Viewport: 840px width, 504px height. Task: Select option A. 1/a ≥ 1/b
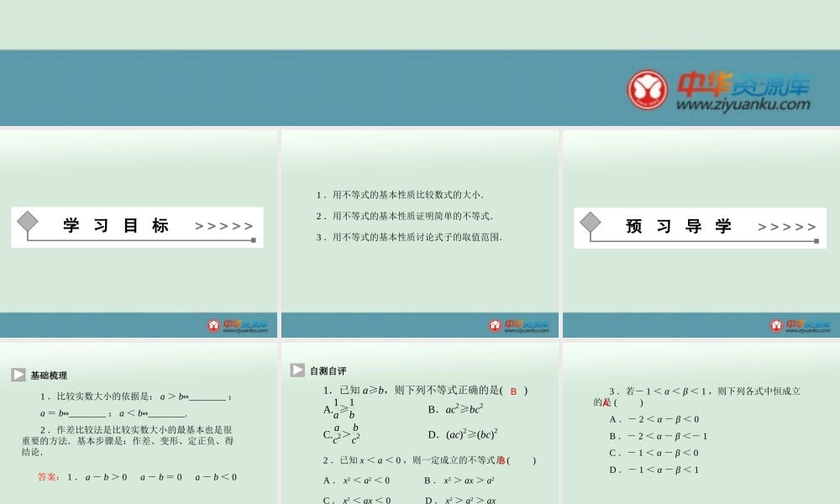pyautogui.click(x=339, y=409)
